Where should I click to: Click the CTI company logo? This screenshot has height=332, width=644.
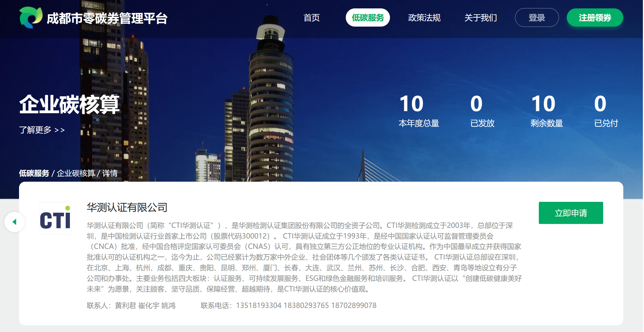point(55,218)
